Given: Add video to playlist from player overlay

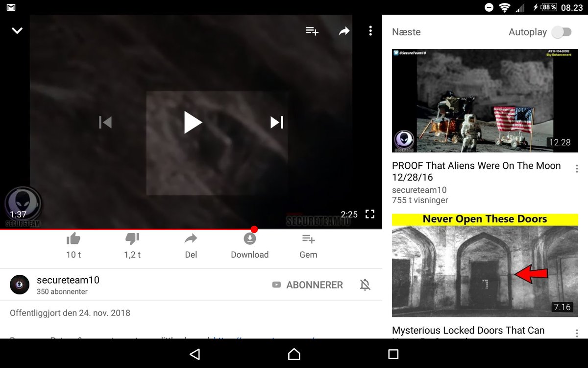Looking at the screenshot, I should coord(312,31).
